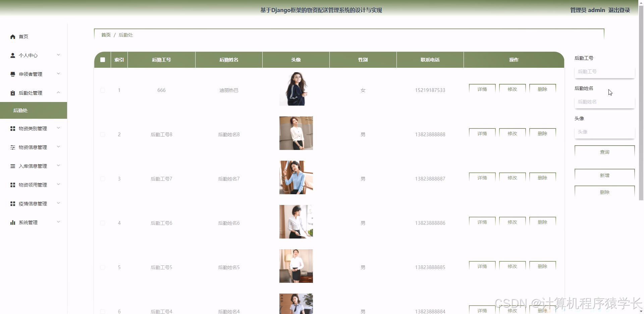The width and height of the screenshot is (644, 314).
Task: Open the 物资信息管理 sidebar menu label
Action: [33, 147]
